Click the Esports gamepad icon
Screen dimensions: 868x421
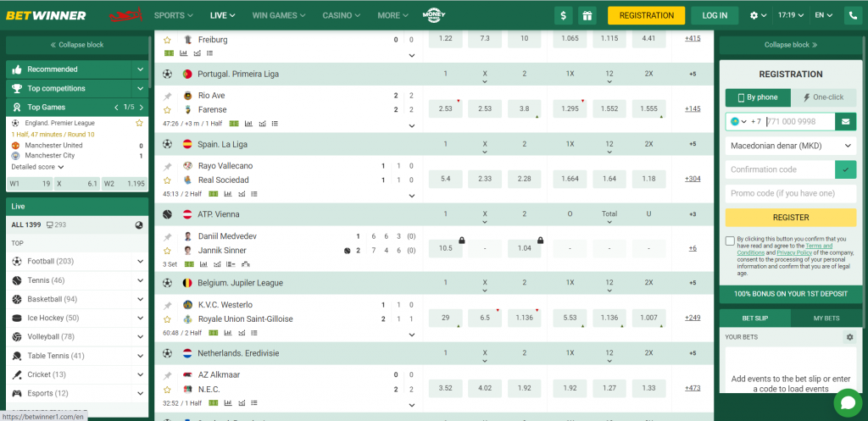(x=17, y=393)
